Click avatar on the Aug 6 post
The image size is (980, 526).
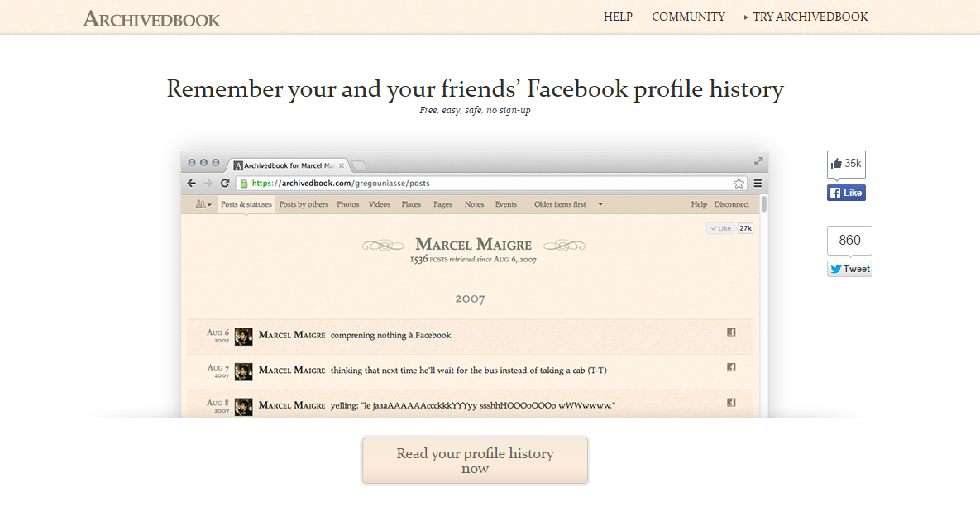click(x=244, y=337)
